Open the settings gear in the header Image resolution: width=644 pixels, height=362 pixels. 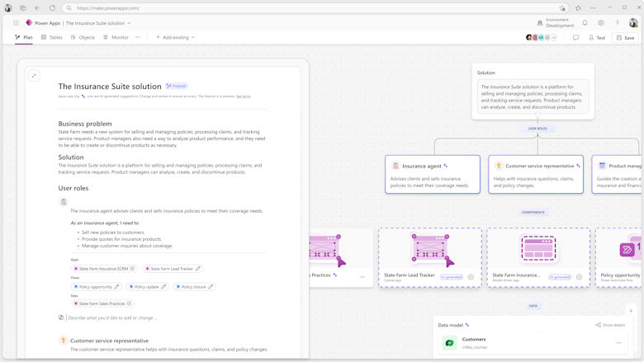click(x=601, y=23)
